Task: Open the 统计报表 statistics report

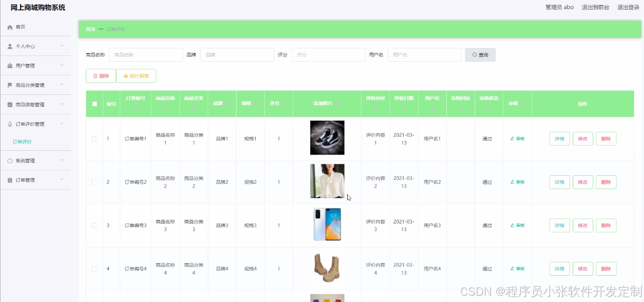Action: 136,76
